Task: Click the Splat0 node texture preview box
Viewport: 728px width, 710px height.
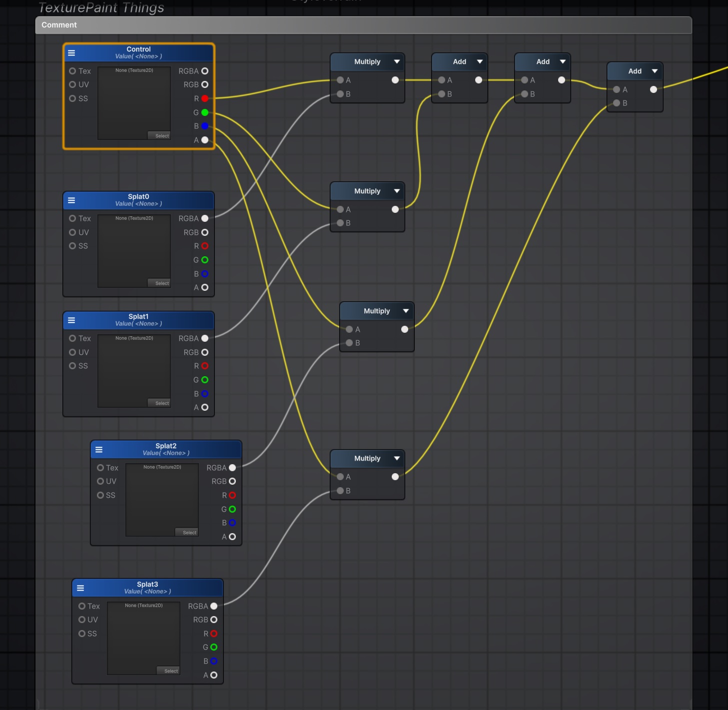Action: [134, 251]
